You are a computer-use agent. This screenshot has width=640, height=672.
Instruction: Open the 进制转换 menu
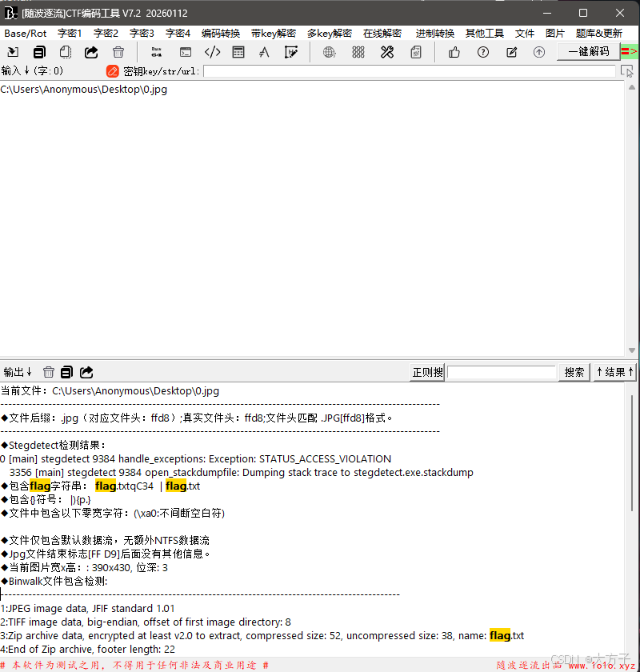[x=434, y=34]
